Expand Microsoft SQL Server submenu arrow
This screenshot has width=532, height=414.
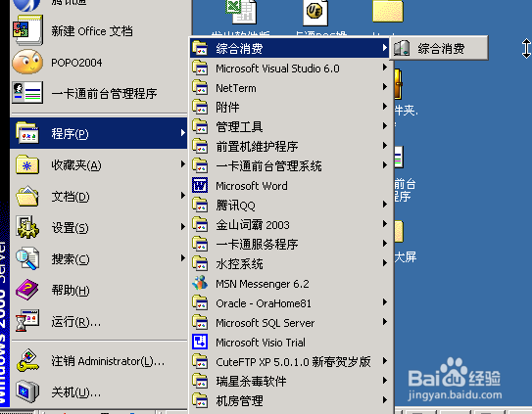[x=385, y=321]
